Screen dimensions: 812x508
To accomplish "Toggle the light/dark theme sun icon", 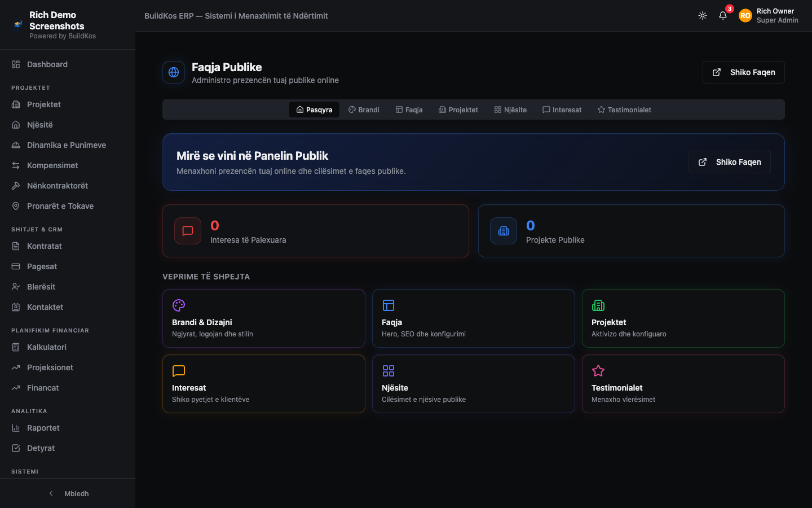I will coord(703,16).
